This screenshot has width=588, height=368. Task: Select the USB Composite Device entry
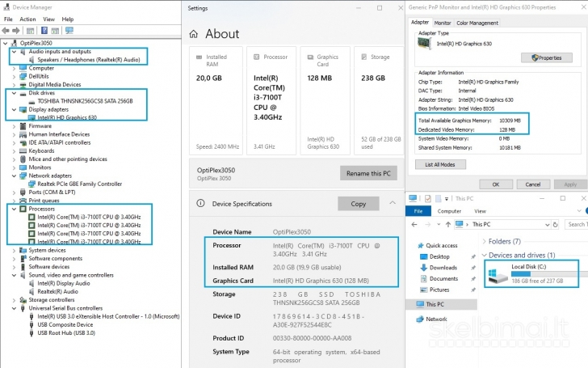pyautogui.click(x=65, y=325)
